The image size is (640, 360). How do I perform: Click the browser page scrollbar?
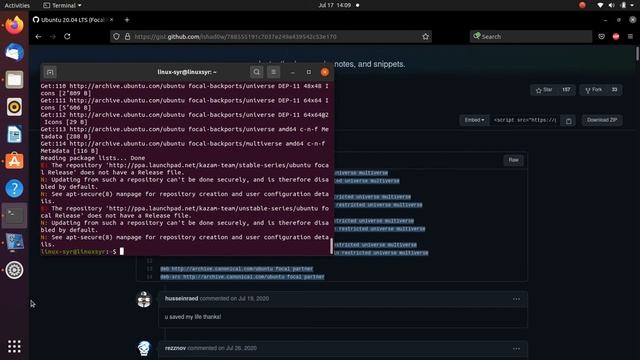(638, 54)
